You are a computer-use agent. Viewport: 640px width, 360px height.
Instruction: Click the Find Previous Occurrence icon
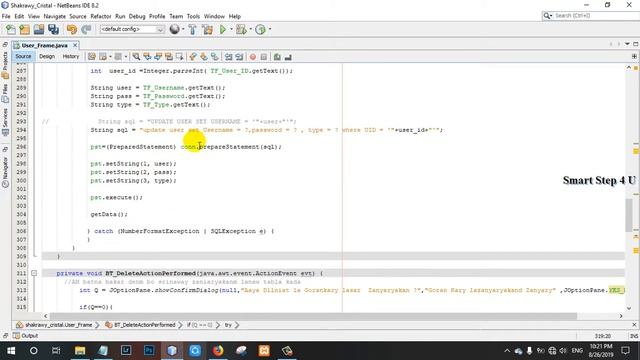click(x=147, y=57)
